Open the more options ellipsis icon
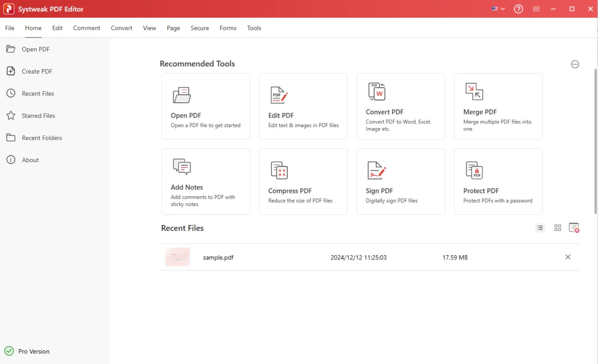This screenshot has height=364, width=598. tap(575, 64)
